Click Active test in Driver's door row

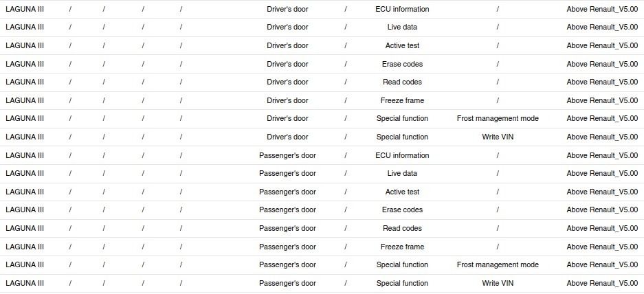pyautogui.click(x=402, y=45)
